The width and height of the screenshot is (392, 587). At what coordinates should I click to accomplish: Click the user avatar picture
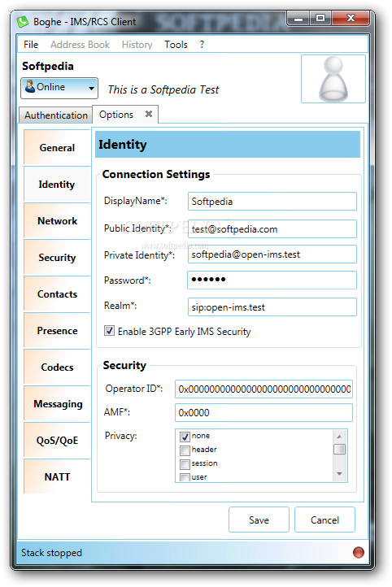(333, 79)
